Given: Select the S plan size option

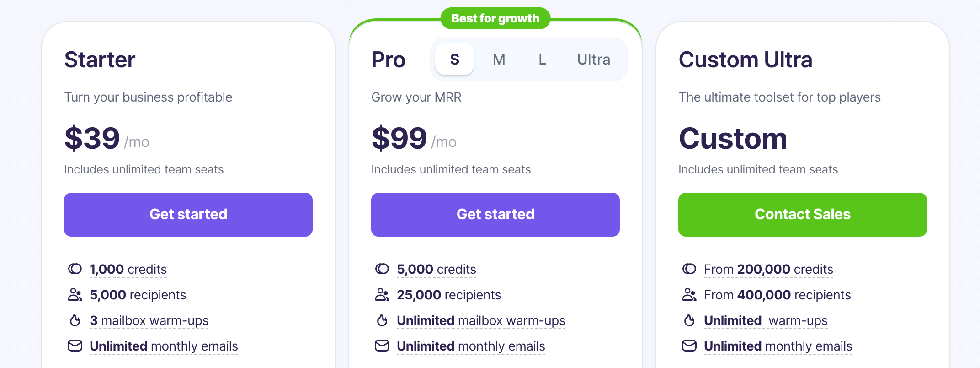Looking at the screenshot, I should pyautogui.click(x=454, y=59).
